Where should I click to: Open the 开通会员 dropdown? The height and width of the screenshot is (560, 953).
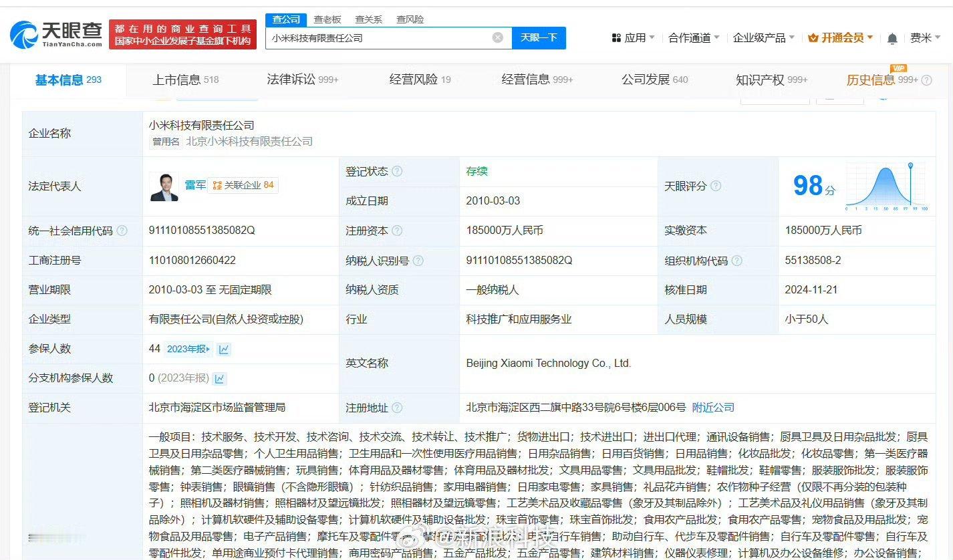coord(841,38)
